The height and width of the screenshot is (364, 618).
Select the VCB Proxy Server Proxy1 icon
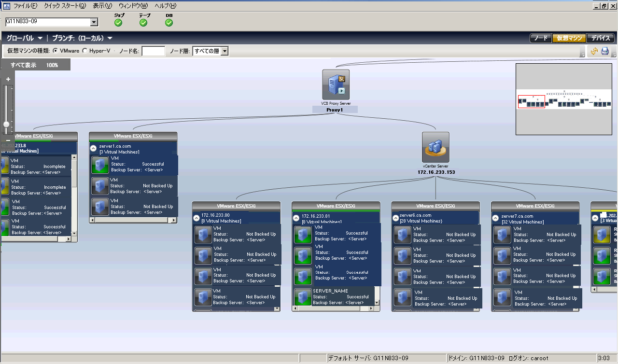(x=336, y=84)
